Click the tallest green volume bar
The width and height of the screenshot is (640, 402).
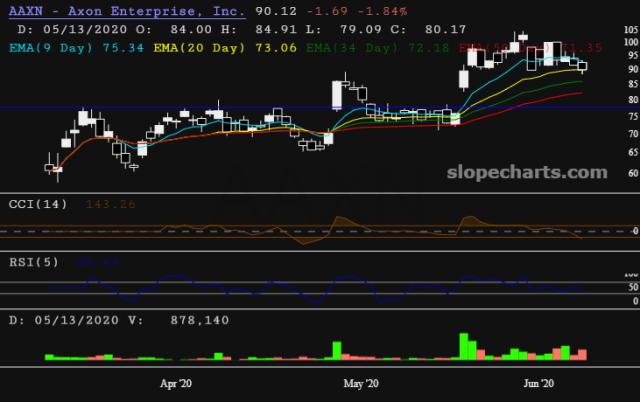coord(464,345)
